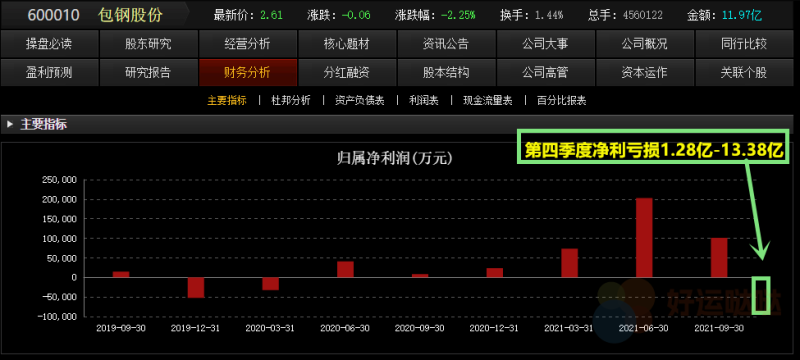Click x-axis label 2021-06-30
Screen dimensions: 800x360
[644, 328]
